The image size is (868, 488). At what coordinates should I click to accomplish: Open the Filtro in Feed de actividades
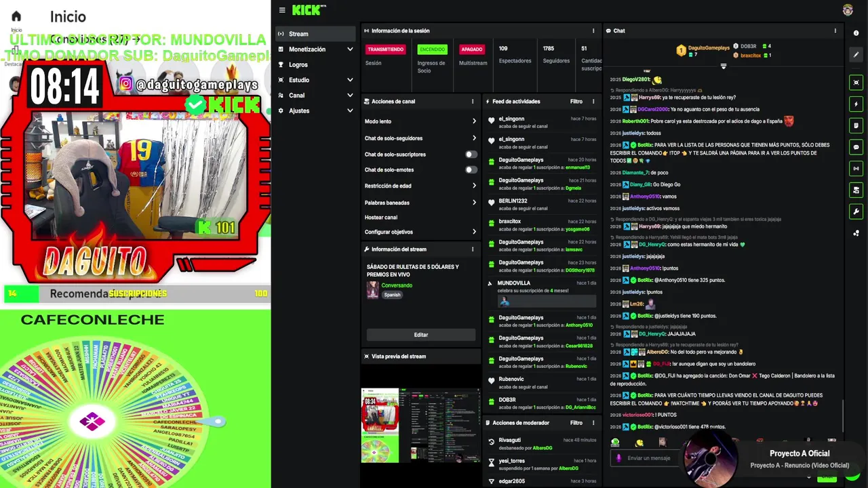[576, 102]
